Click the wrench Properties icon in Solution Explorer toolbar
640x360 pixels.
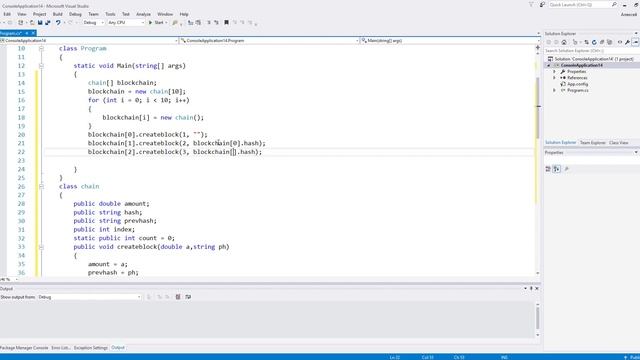click(x=627, y=42)
